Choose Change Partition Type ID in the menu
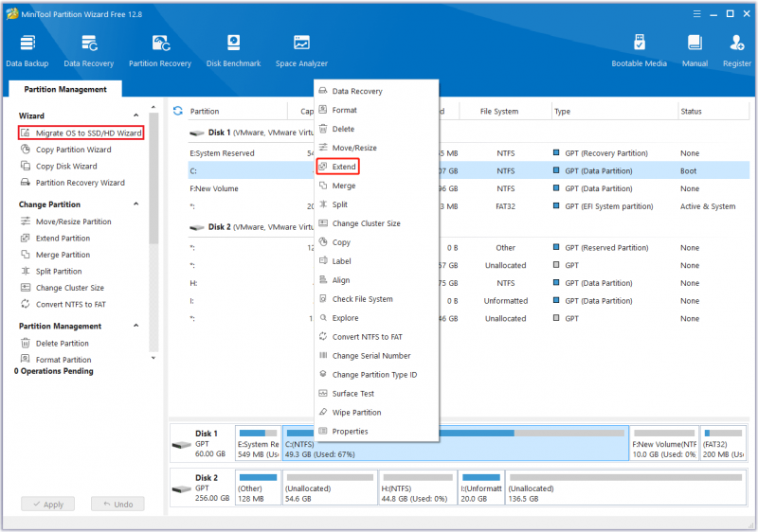The height and width of the screenshot is (532, 758). pyautogui.click(x=376, y=375)
